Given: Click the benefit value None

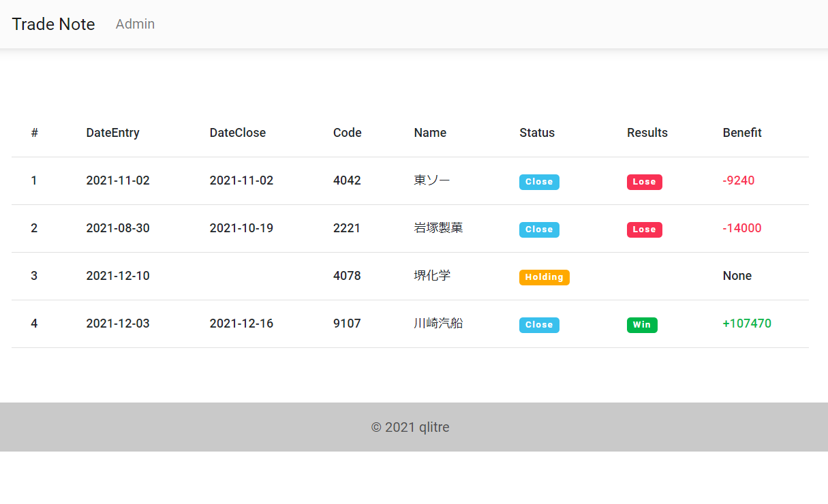Looking at the screenshot, I should click(x=737, y=276).
